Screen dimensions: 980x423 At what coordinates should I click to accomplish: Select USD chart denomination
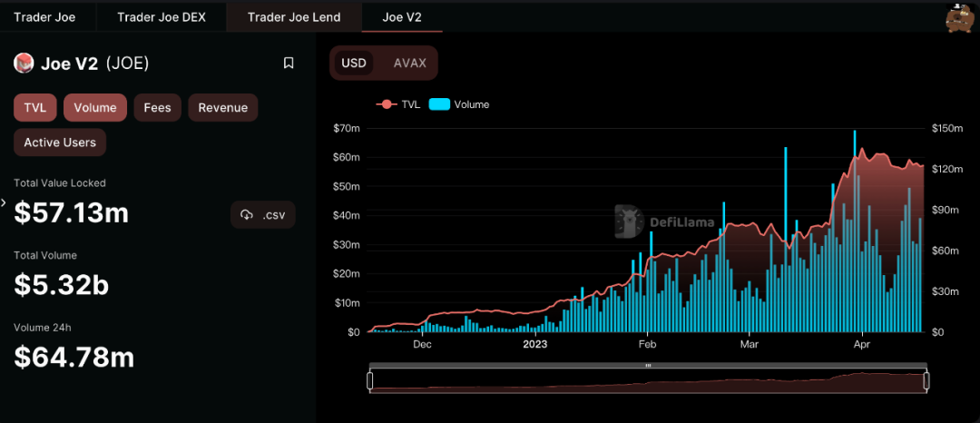353,64
